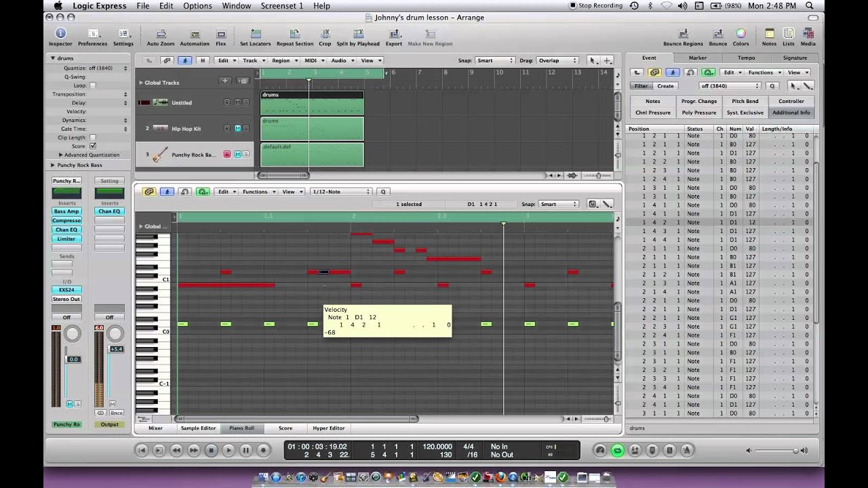Open Event List off (3840) quantize dropdown

[730, 86]
